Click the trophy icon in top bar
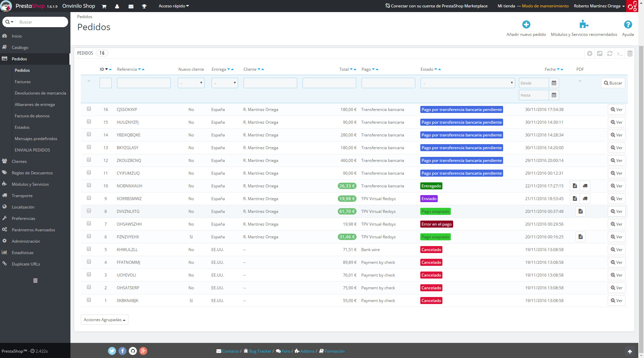This screenshot has height=358, width=644. [x=144, y=6]
